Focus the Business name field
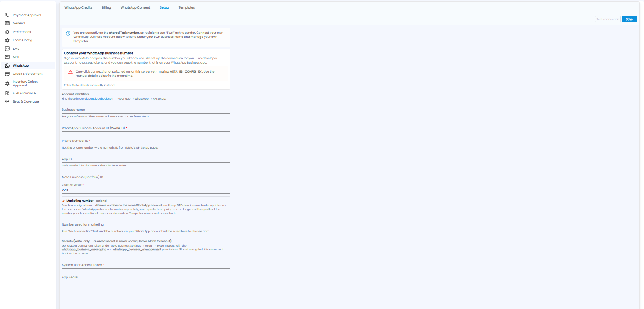Screen dimensions: 644x309 coord(146,110)
